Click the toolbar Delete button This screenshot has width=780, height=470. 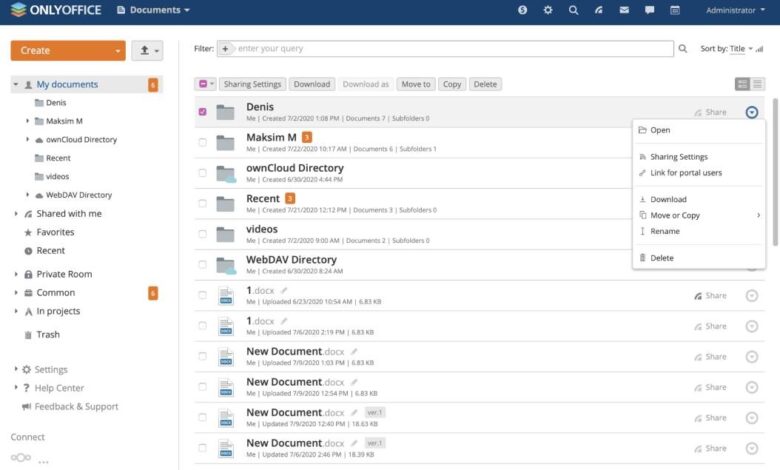[485, 84]
